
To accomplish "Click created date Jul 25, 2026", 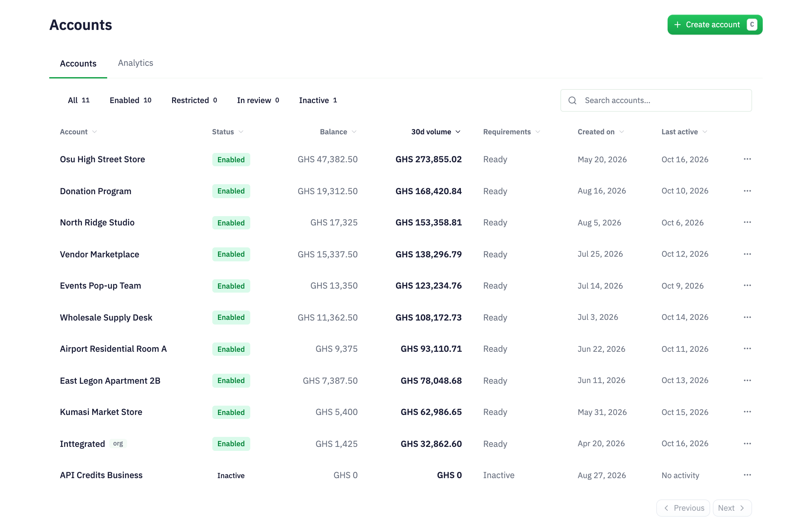I will tap(600, 254).
